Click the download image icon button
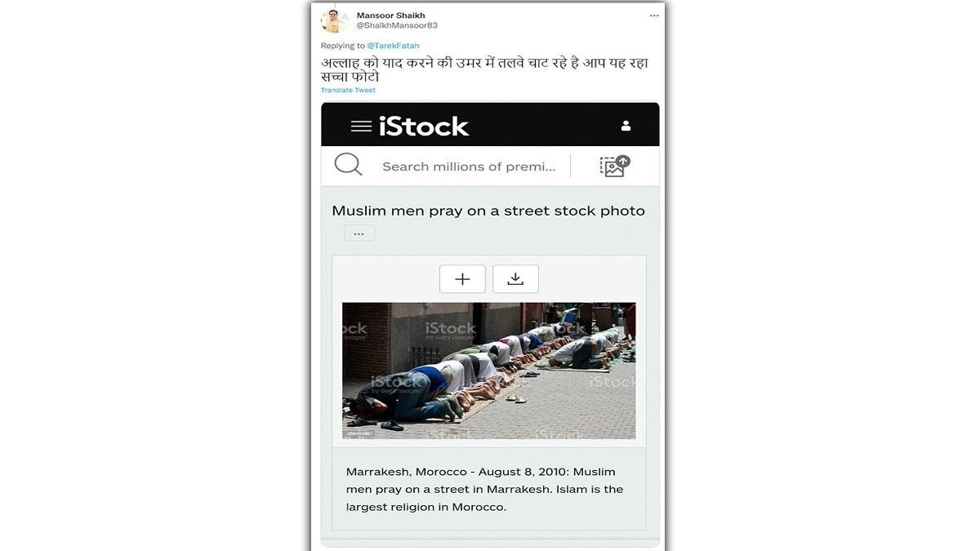Image resolution: width=980 pixels, height=551 pixels. click(x=515, y=279)
